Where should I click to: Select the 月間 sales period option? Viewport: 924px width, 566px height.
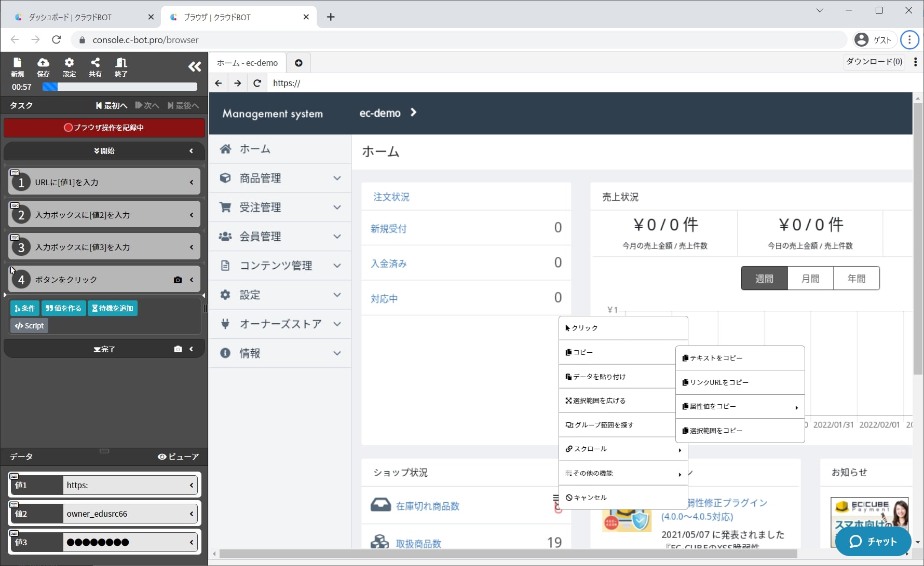[810, 279]
